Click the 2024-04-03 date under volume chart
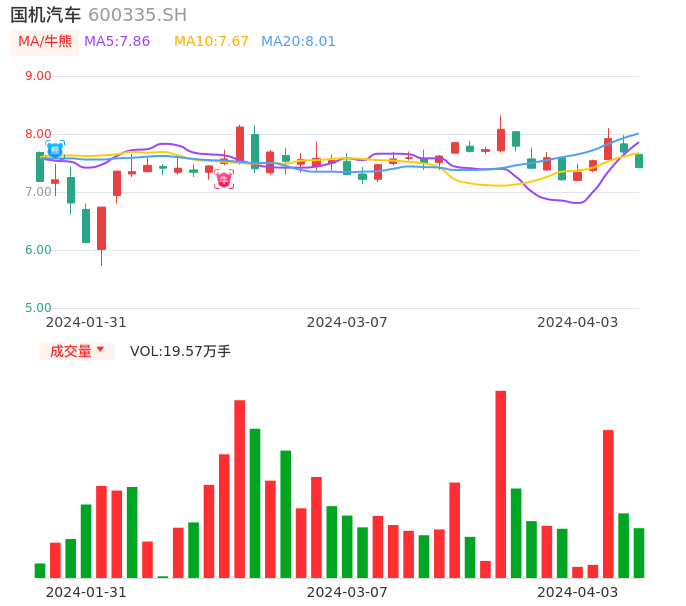This screenshot has height=606, width=686. (577, 591)
